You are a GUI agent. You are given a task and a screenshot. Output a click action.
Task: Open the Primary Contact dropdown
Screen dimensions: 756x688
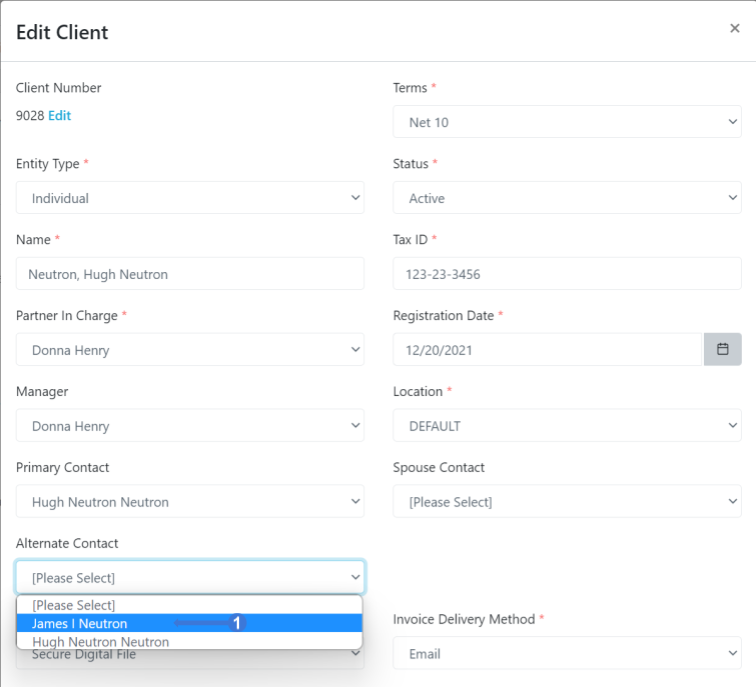pyautogui.click(x=190, y=501)
